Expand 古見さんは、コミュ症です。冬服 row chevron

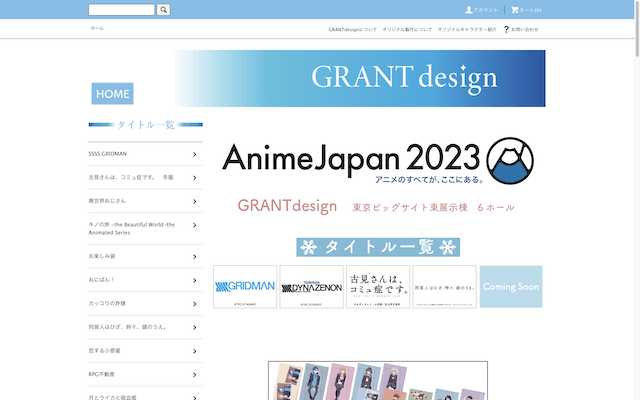tap(195, 178)
